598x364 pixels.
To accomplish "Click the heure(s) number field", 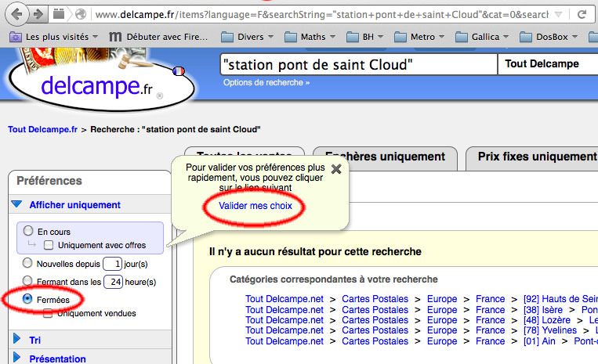I will [114, 282].
